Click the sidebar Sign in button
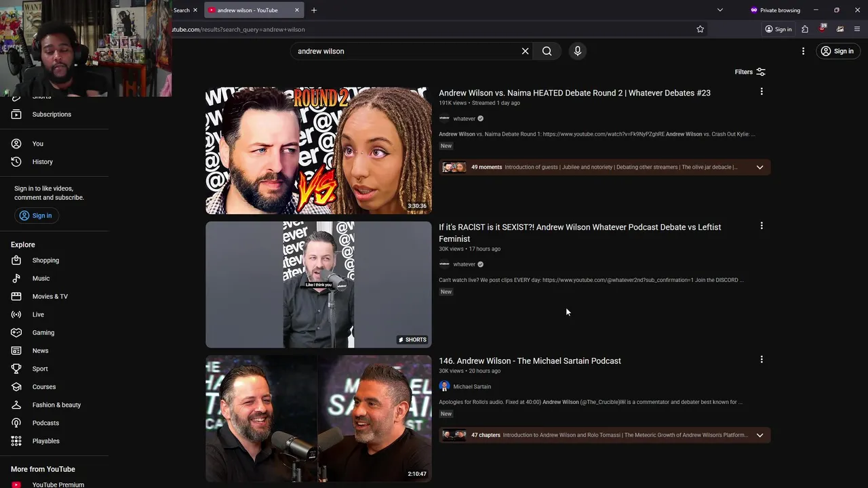868x488 pixels. click(x=36, y=216)
